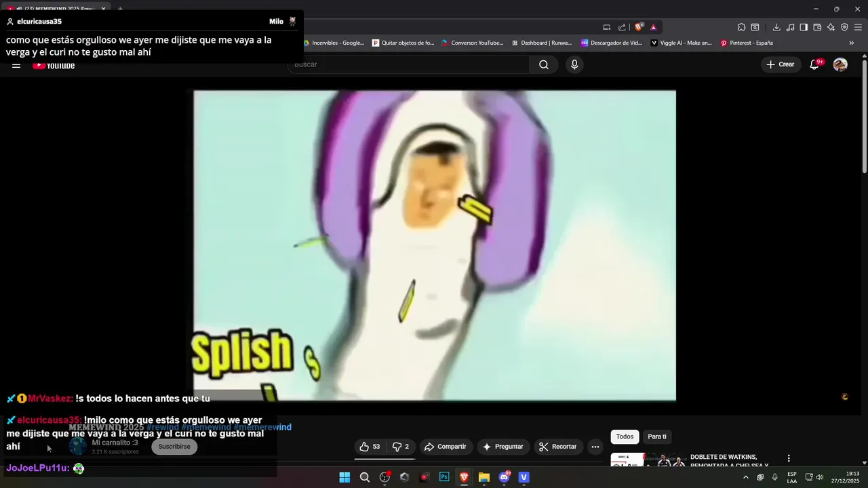Dislike the video with thumbs down
Image resolution: width=868 pixels, height=488 pixels.
(x=401, y=447)
